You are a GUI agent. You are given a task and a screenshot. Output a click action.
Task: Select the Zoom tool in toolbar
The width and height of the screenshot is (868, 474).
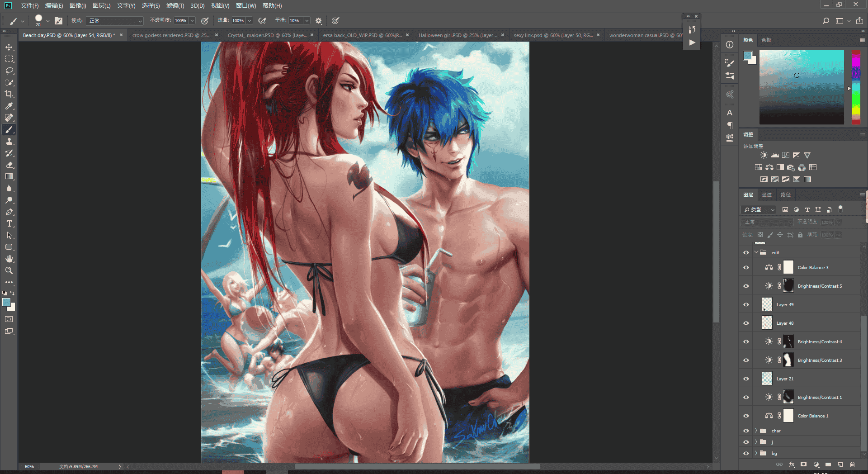(9, 270)
